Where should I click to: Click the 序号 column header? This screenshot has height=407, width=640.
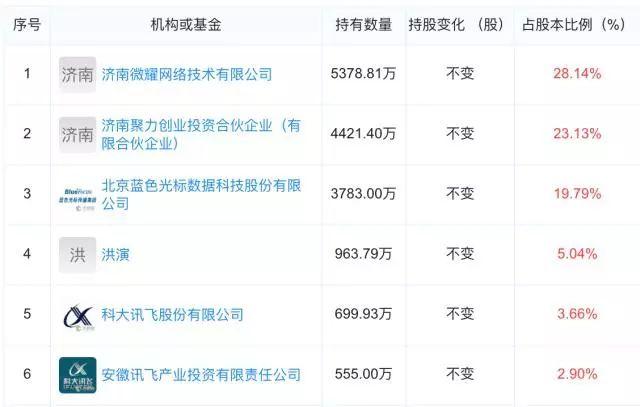pos(27,23)
